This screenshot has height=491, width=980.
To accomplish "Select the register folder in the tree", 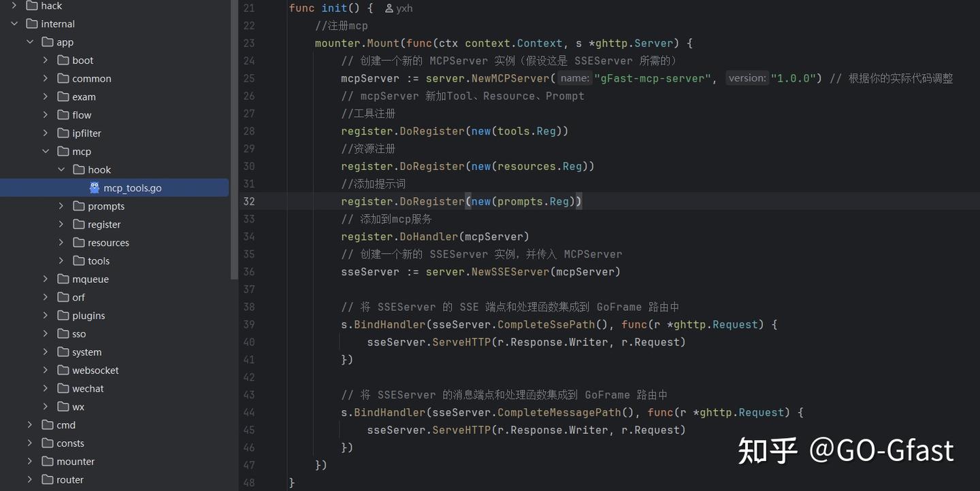I will [x=105, y=224].
